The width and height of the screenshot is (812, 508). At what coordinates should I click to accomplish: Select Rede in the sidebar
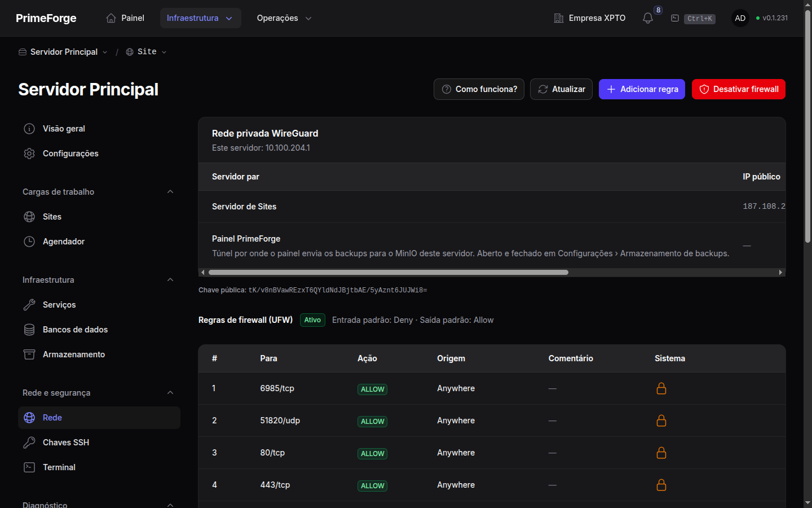point(99,418)
